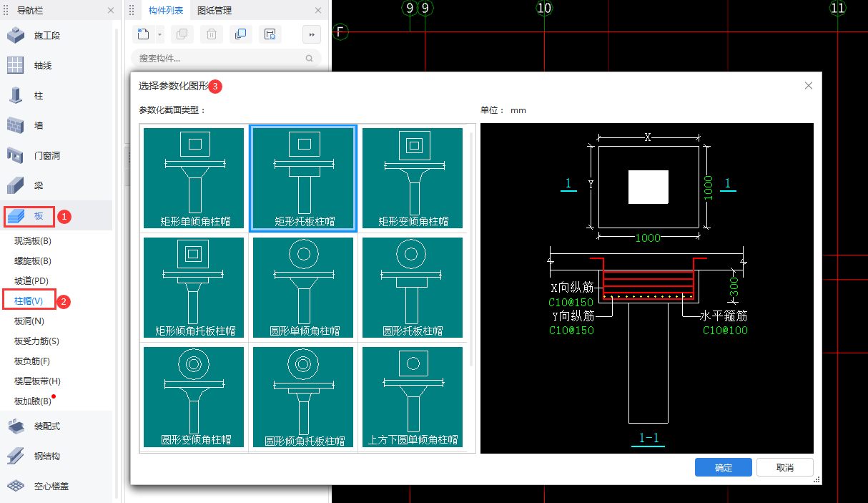Close the 选择参数化图形 dialog

pyautogui.click(x=809, y=86)
